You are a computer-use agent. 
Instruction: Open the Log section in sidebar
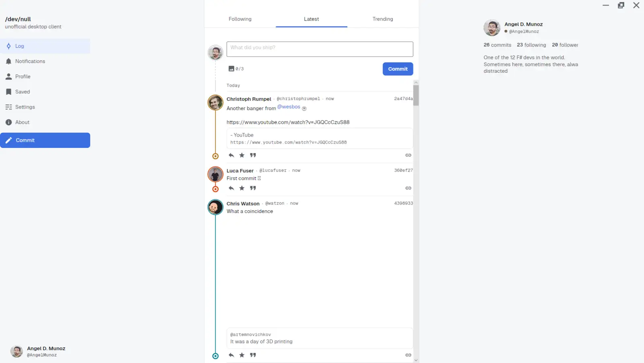(x=45, y=46)
